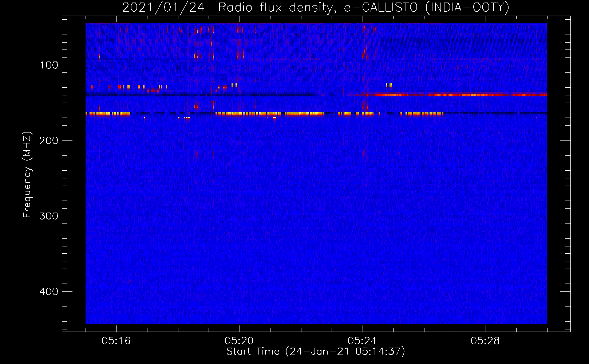Click the 05:28 time tick label

click(485, 341)
